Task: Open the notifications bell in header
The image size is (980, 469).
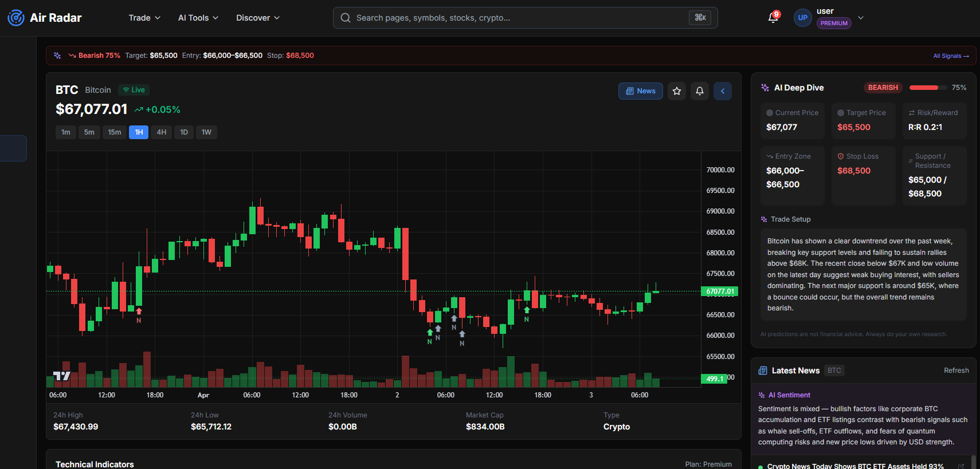Action: 773,18
